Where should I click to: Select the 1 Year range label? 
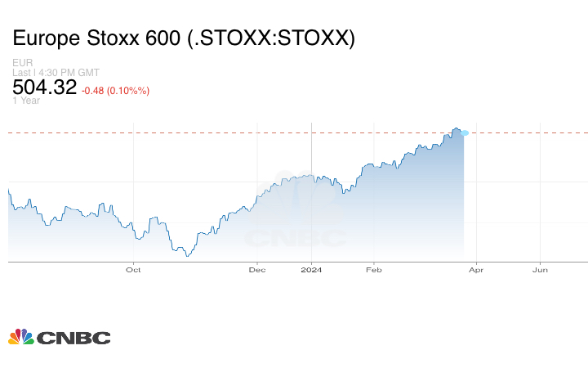(26, 101)
